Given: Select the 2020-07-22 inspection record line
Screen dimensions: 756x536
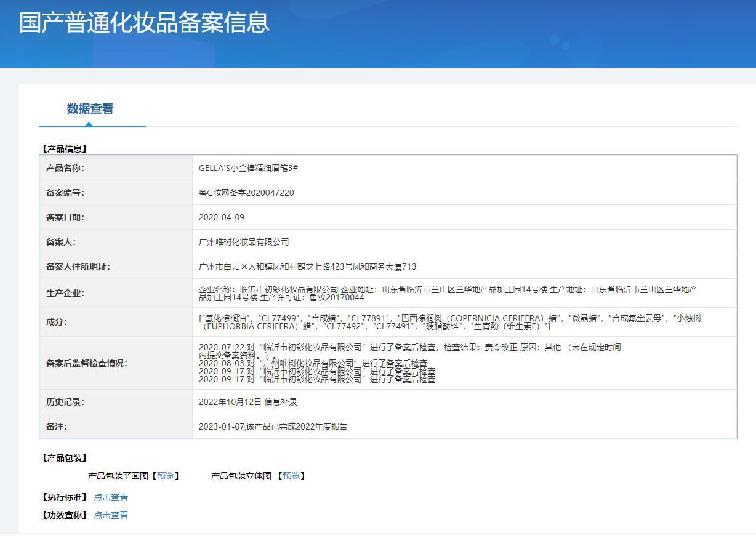Looking at the screenshot, I should tap(409, 351).
